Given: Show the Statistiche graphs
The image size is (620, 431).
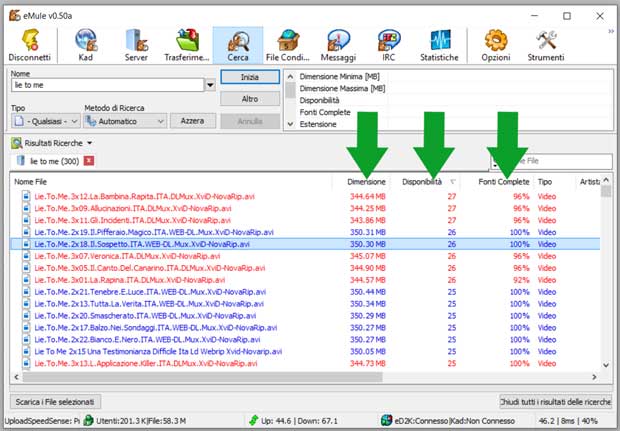Looking at the screenshot, I should point(439,45).
